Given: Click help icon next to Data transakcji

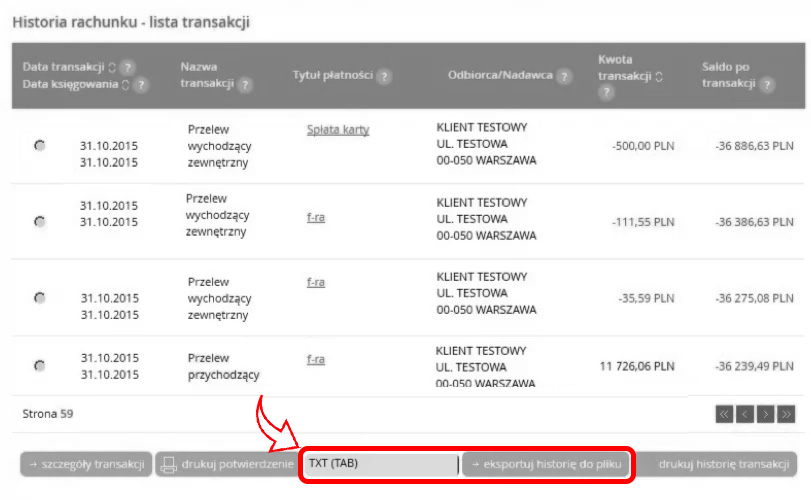Looking at the screenshot, I should point(128,67).
